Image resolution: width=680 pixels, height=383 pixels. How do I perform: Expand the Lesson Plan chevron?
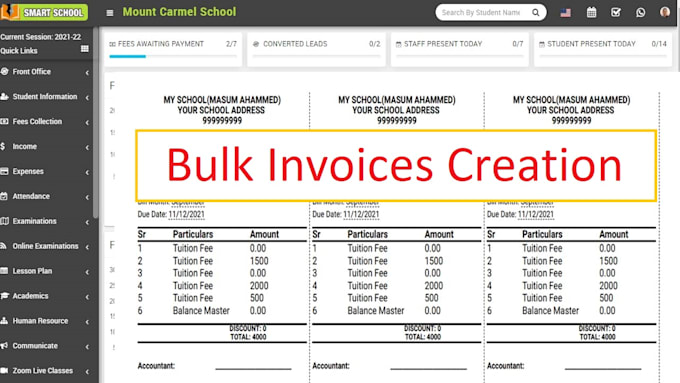coord(87,272)
